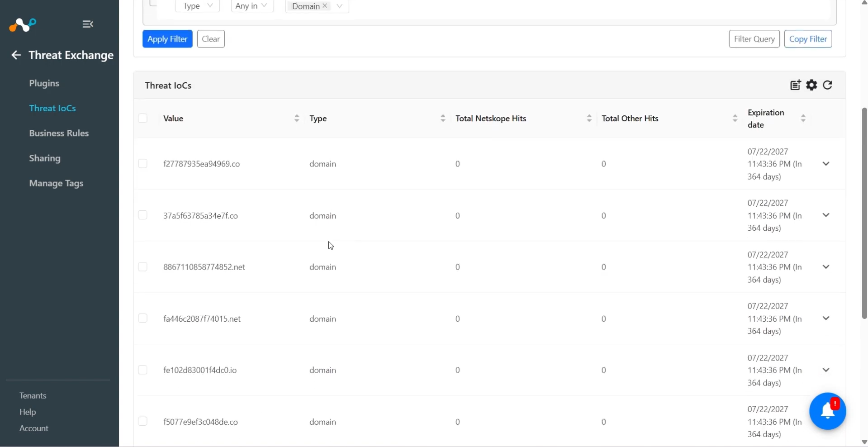Viewport: 868px width, 447px height.
Task: Expand row 8867110858774852.net details
Action: (826, 267)
